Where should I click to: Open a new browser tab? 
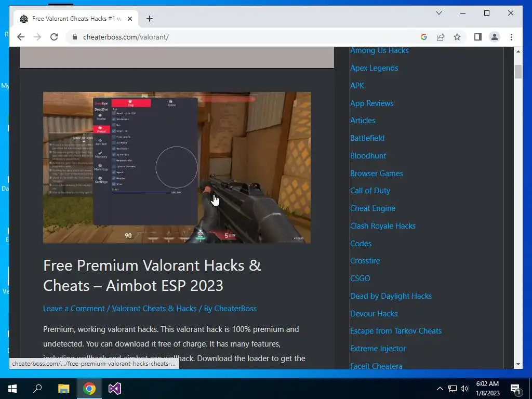[150, 19]
